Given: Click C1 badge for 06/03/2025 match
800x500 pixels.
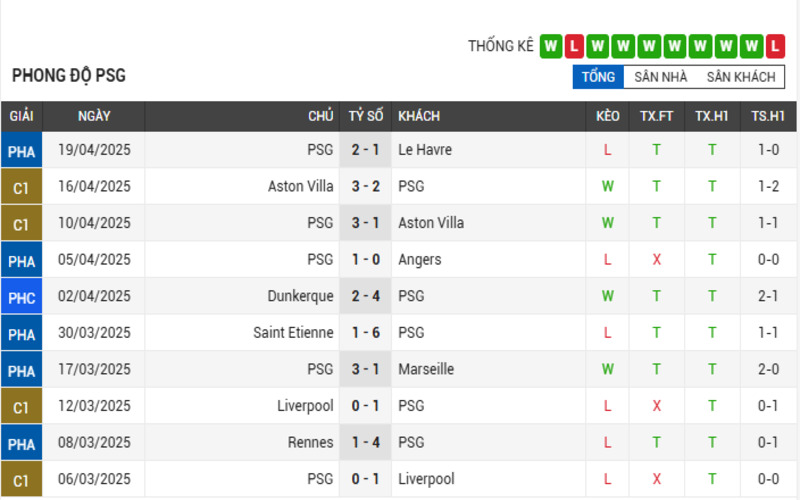Looking at the screenshot, I should click(x=21, y=480).
